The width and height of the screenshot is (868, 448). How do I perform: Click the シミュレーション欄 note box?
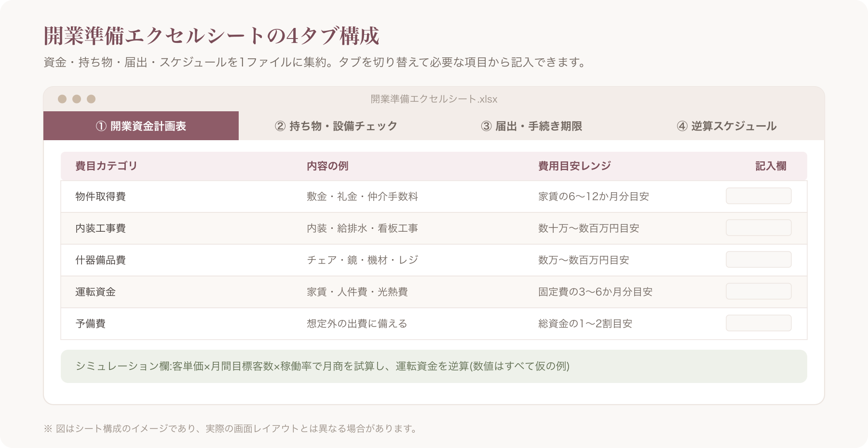pyautogui.click(x=434, y=366)
